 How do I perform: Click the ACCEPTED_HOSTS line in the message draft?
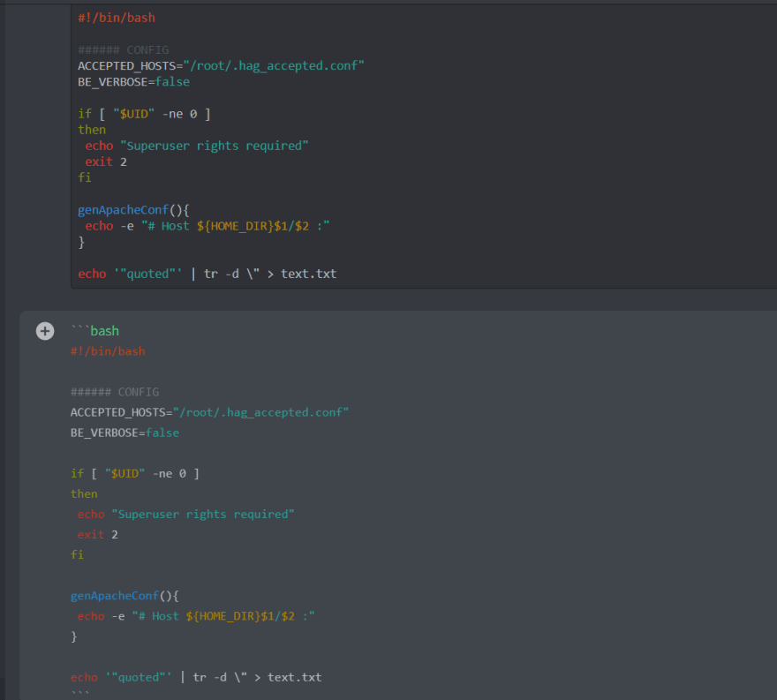pyautogui.click(x=209, y=412)
